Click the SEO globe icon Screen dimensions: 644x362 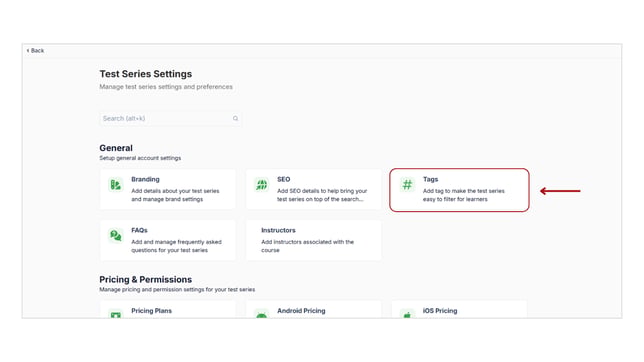[x=261, y=184]
